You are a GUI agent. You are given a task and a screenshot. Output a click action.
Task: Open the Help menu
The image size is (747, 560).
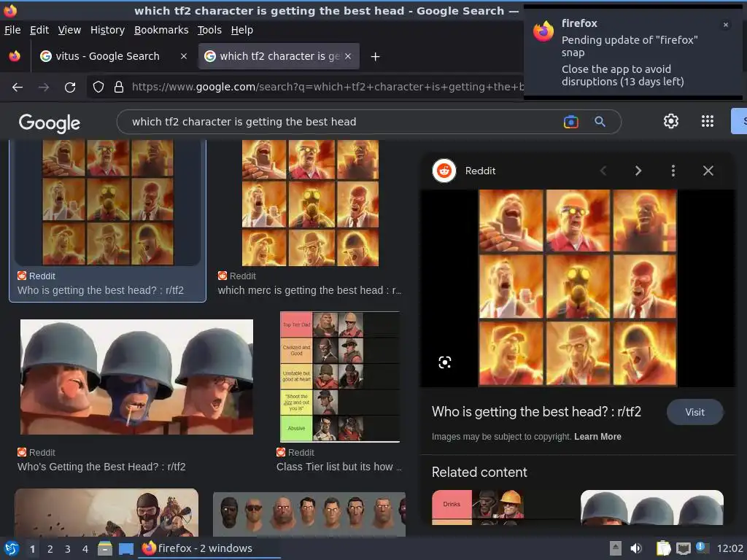tap(242, 30)
